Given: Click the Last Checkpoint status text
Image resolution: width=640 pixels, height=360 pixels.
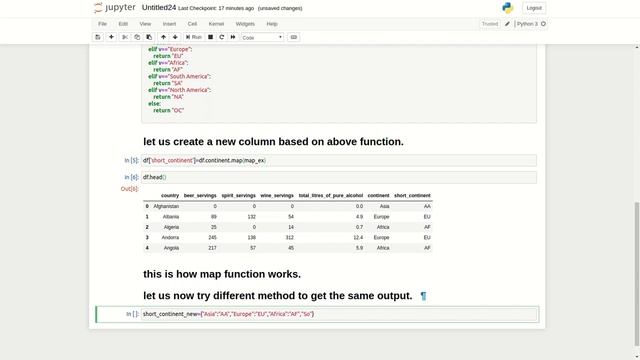Looking at the screenshot, I should (216, 8).
